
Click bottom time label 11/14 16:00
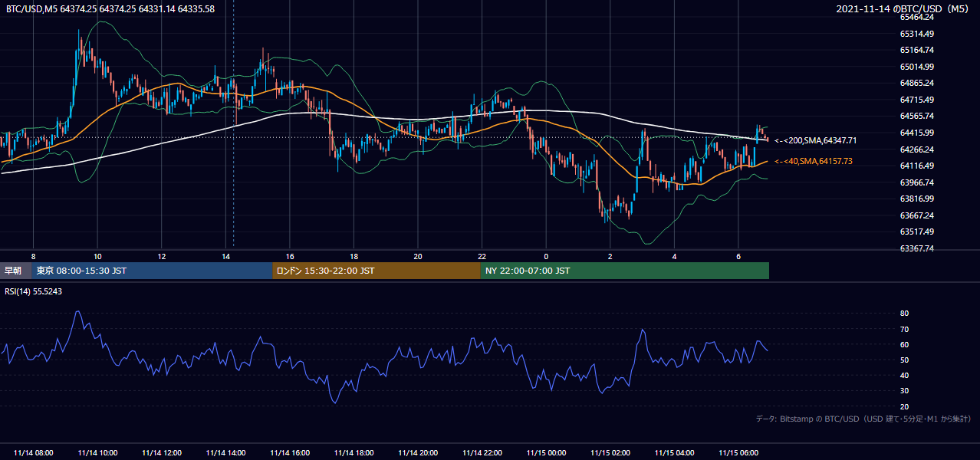pos(290,453)
